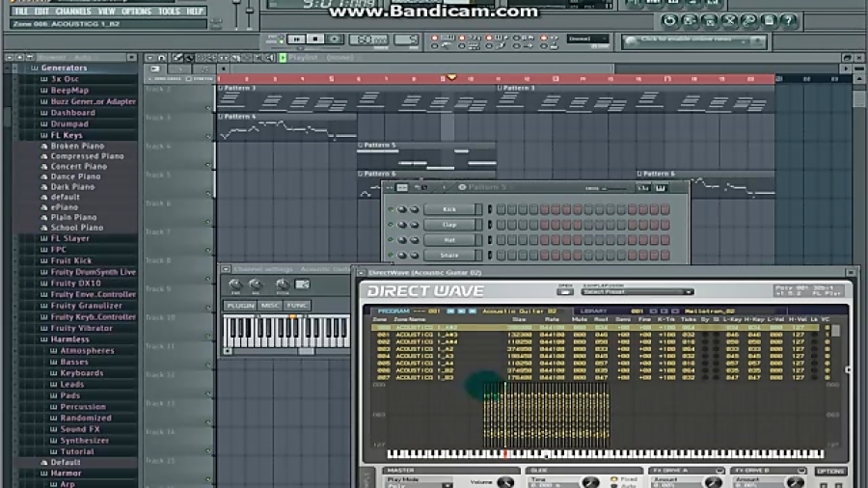The width and height of the screenshot is (868, 488).
Task: Toggle first step of Snare row
Action: click(x=501, y=255)
